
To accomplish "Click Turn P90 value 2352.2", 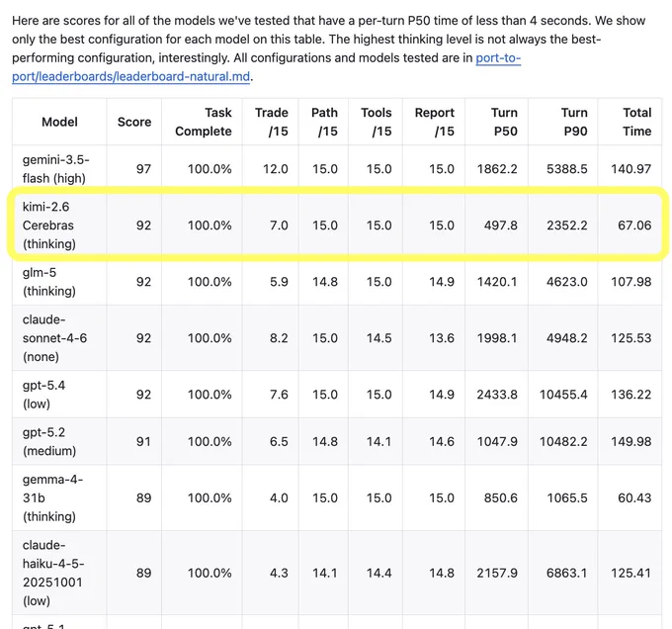I will tap(566, 225).
